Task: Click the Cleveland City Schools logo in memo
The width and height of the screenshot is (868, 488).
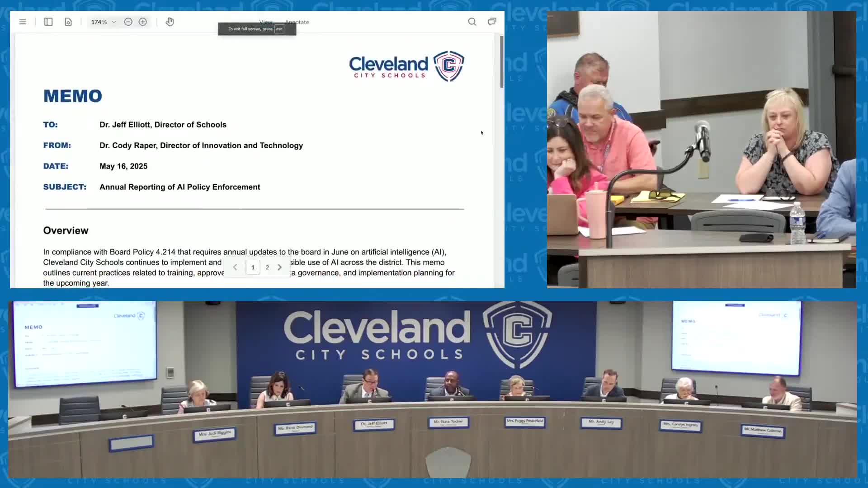Action: click(x=406, y=66)
